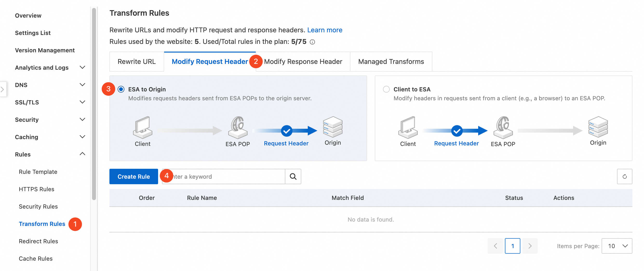Click the refresh table icon
Image resolution: width=644 pixels, height=271 pixels.
click(x=624, y=176)
